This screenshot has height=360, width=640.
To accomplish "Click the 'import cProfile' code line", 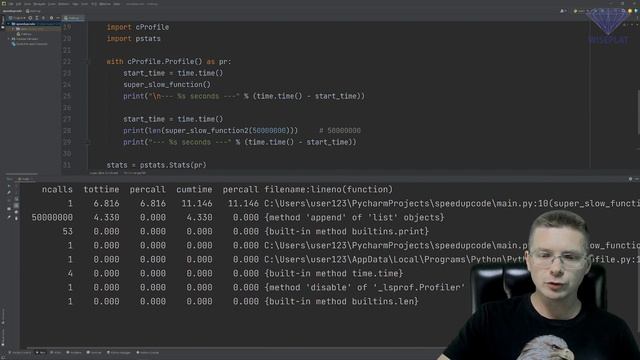I will click(138, 27).
